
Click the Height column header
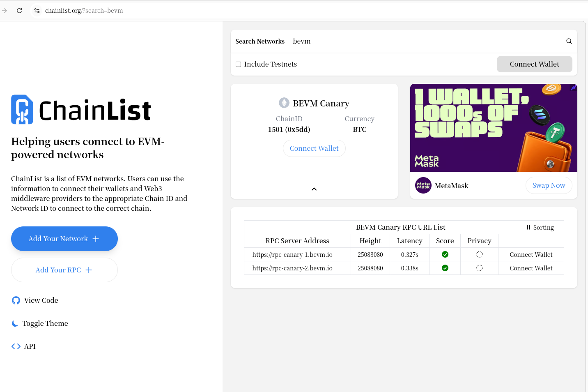click(370, 241)
